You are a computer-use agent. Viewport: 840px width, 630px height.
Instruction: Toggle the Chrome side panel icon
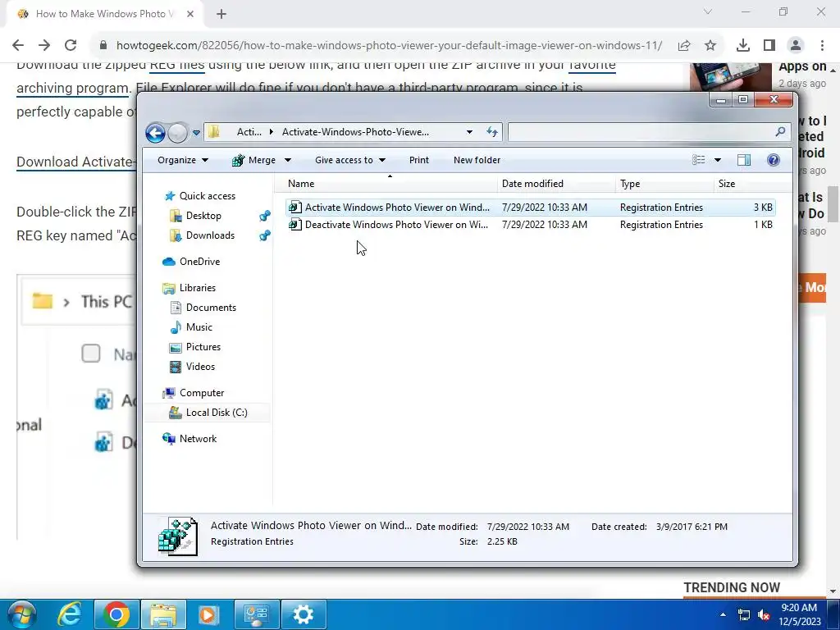click(x=769, y=46)
